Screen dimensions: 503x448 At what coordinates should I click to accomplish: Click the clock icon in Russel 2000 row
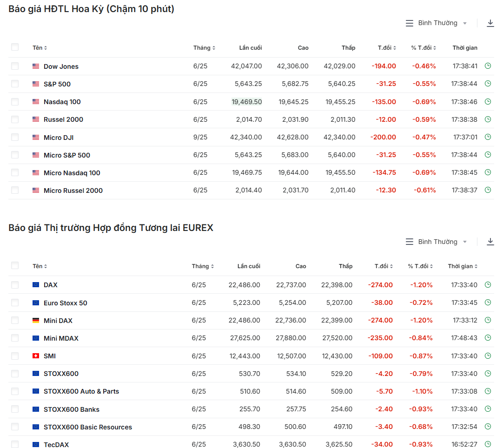pyautogui.click(x=488, y=119)
